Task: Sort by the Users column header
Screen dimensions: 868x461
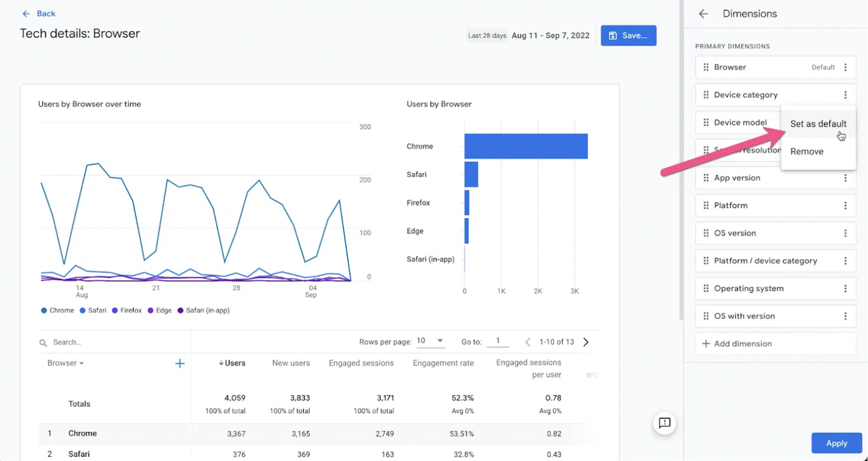Action: [232, 363]
